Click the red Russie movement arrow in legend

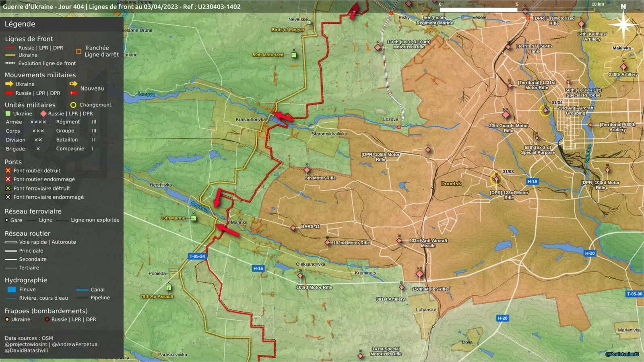pos(9,93)
